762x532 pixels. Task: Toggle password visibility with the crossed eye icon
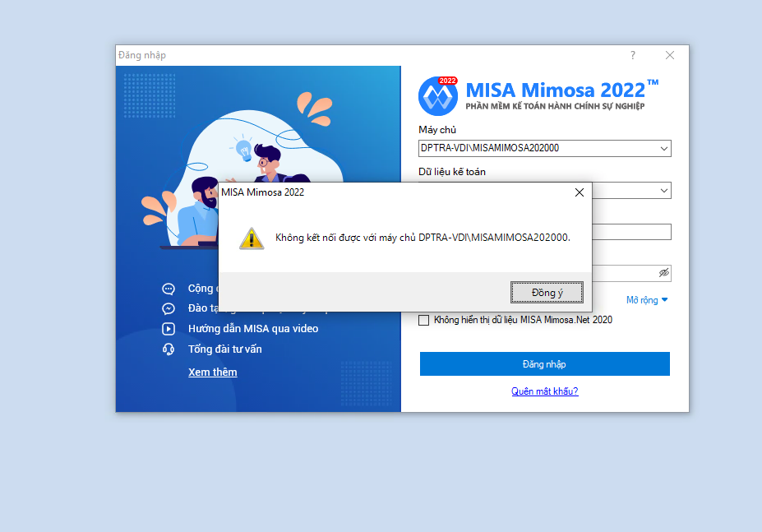click(664, 273)
